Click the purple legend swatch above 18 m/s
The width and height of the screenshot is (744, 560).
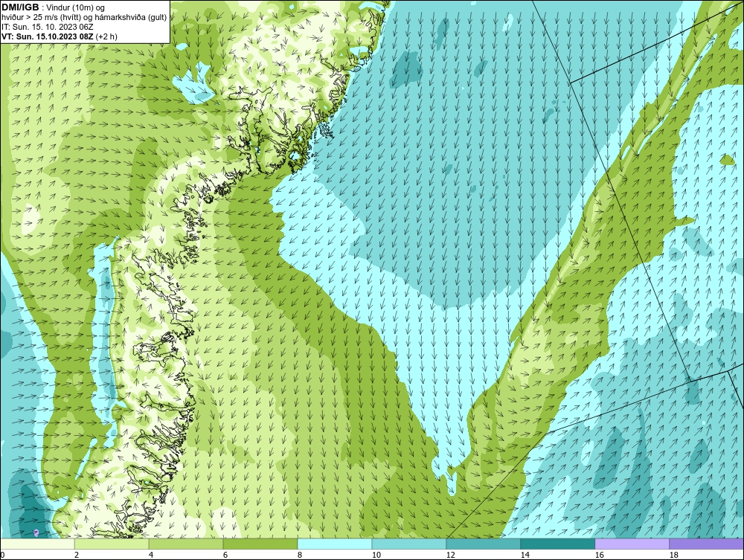(x=706, y=544)
